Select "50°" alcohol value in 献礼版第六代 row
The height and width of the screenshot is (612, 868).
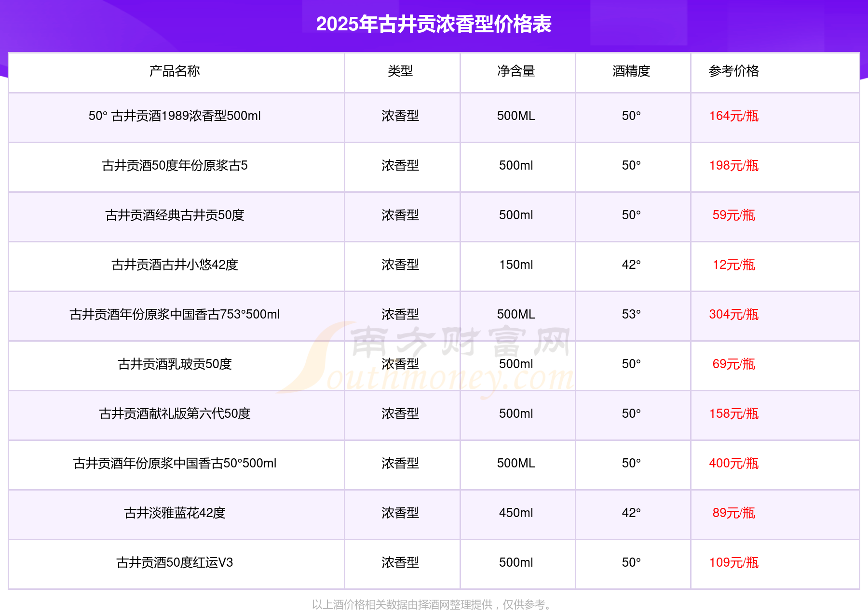tap(631, 414)
